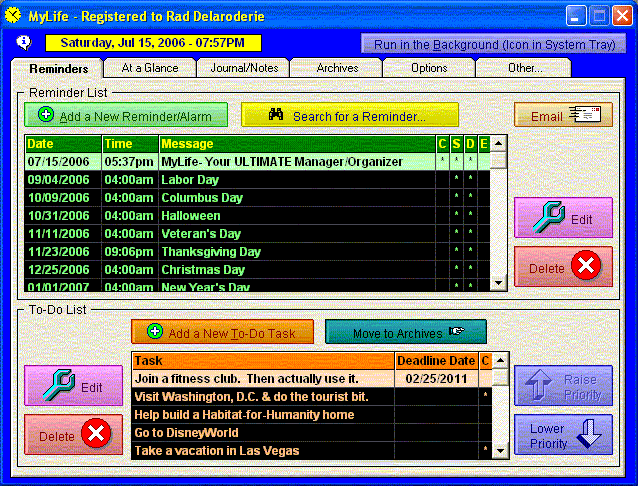Edit the selected to-do task

[x=73, y=385]
